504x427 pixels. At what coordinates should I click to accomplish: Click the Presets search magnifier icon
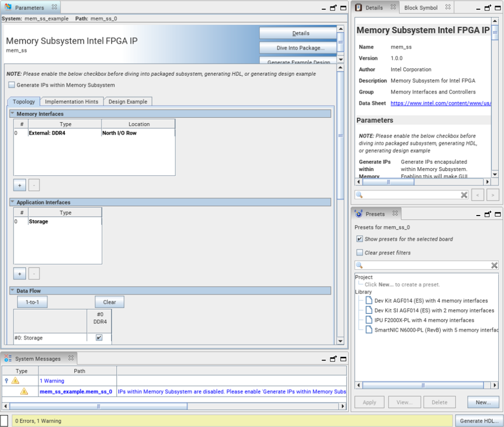[359, 265]
